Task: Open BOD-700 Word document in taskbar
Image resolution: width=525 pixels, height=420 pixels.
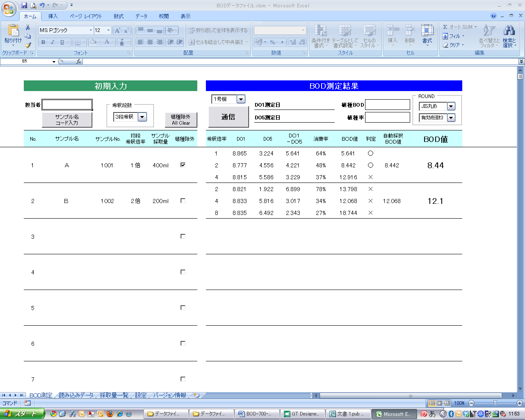Action: 258,414
